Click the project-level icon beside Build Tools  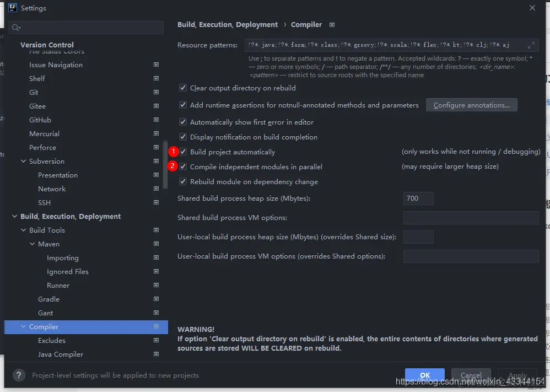[x=157, y=230]
